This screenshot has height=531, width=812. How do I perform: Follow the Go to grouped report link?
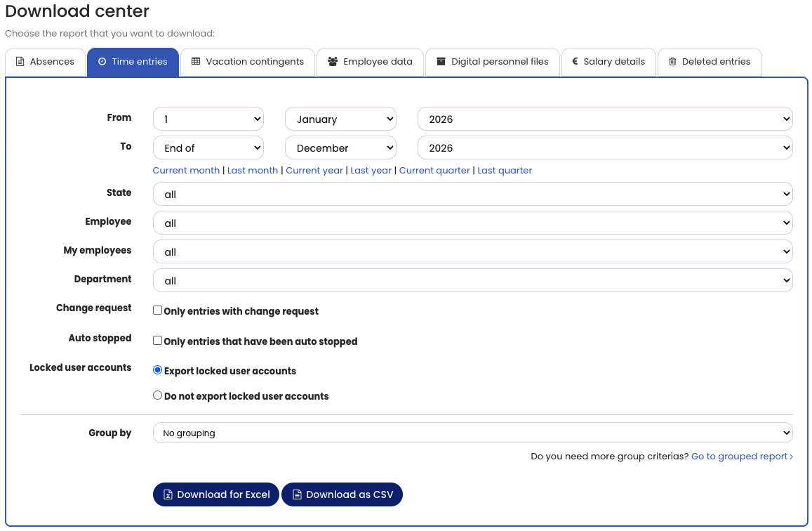[x=742, y=457]
